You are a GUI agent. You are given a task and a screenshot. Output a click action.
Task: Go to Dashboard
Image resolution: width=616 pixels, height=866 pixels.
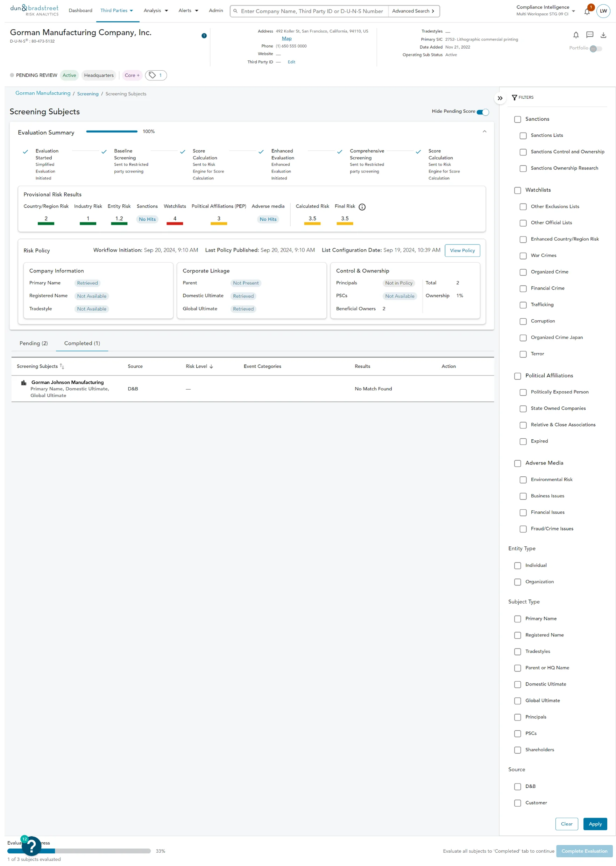(x=80, y=10)
